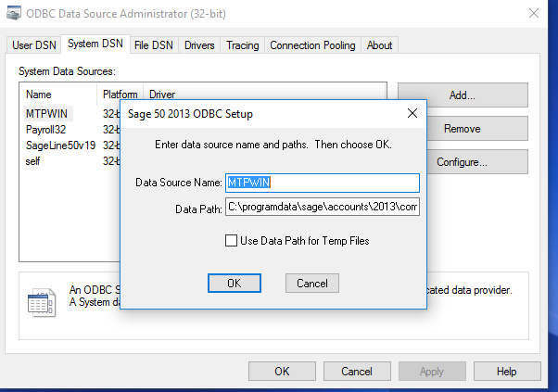The height and width of the screenshot is (392, 558).
Task: Open the Tracing tab
Action: (x=243, y=45)
